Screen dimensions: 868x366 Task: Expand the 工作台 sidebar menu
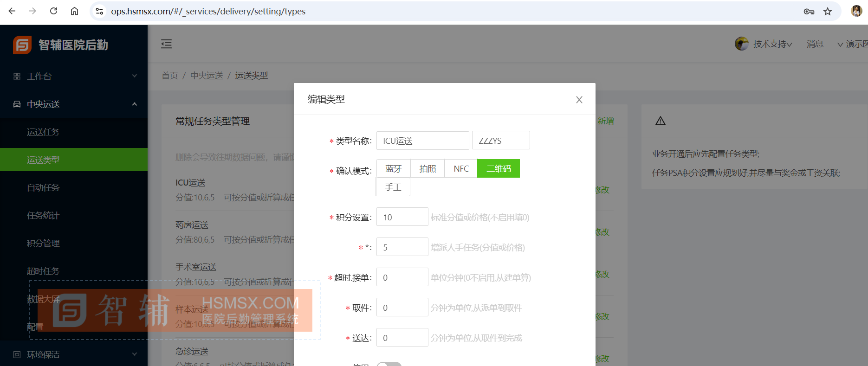[74, 77]
